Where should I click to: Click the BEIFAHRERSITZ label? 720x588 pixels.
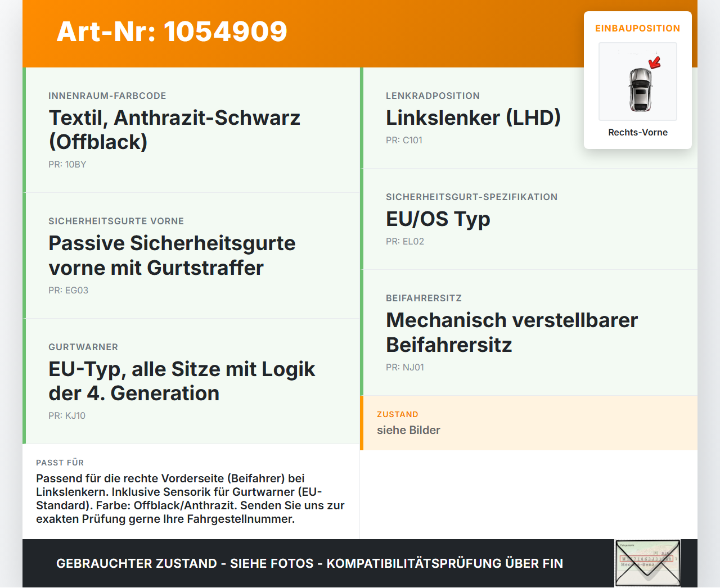click(x=424, y=298)
